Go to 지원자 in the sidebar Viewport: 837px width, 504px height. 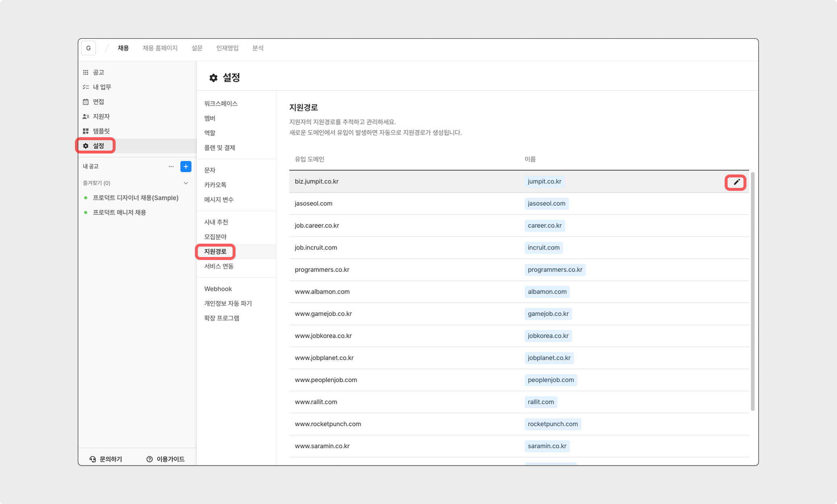point(101,116)
